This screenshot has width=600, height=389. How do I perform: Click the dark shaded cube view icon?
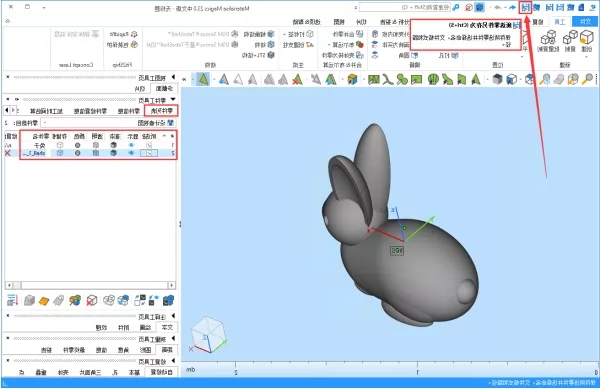pos(497,79)
